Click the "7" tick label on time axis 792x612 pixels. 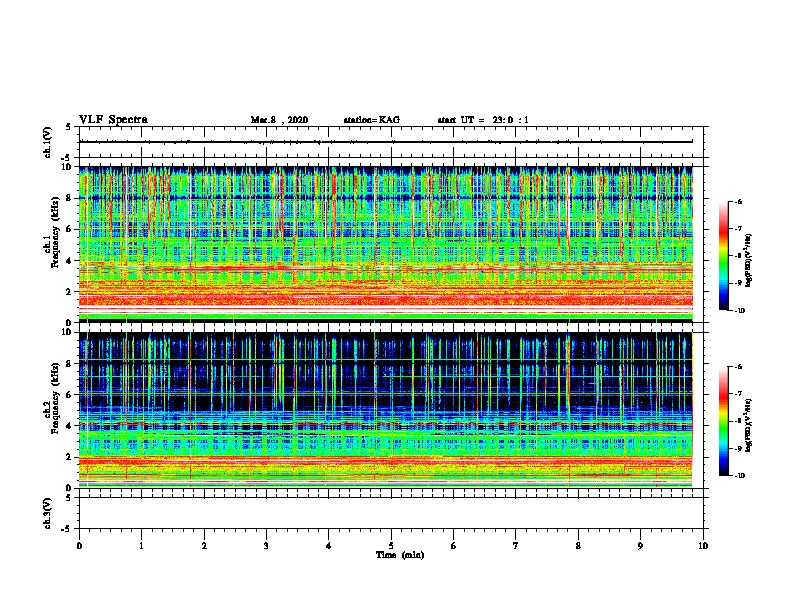[516, 546]
